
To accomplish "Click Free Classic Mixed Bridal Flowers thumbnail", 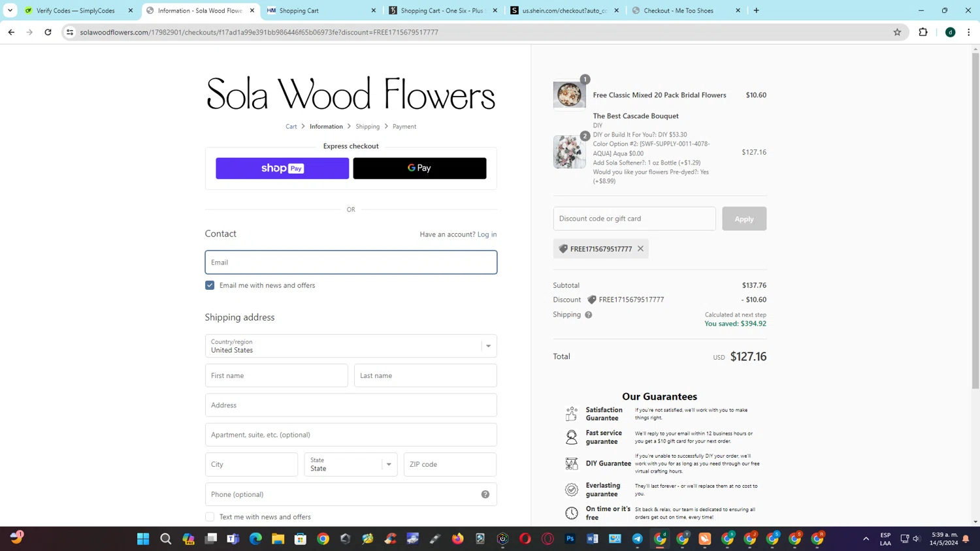I will coord(569,95).
